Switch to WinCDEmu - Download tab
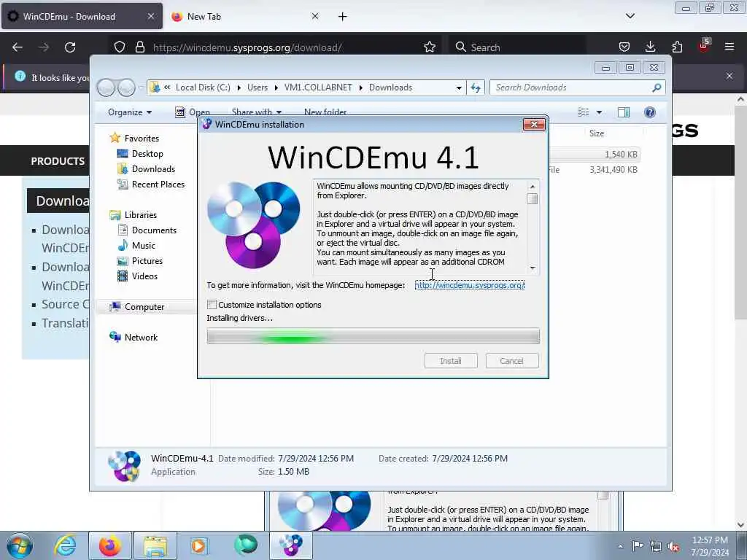Viewport: 747px width, 560px height. 82,17
